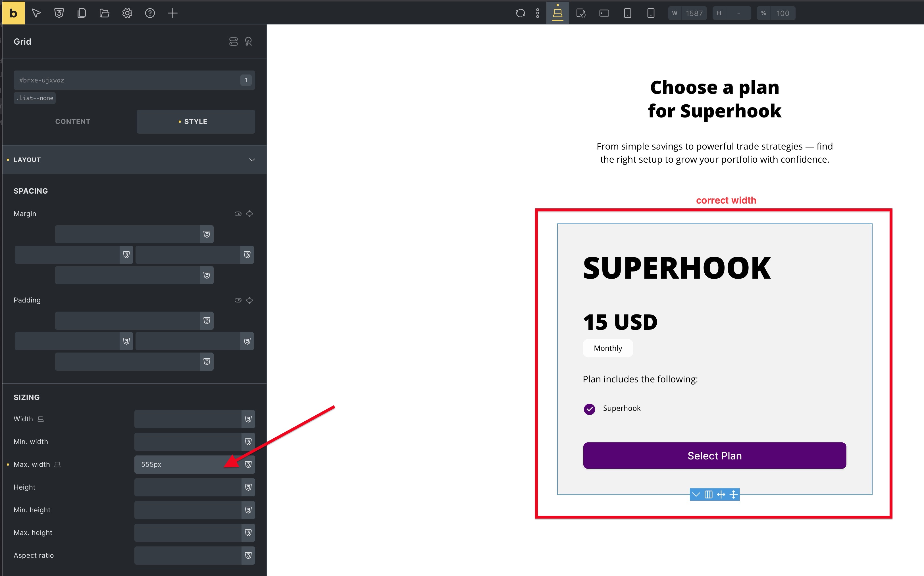Toggle the Padding link-sides icon
The height and width of the screenshot is (576, 924).
click(x=249, y=300)
